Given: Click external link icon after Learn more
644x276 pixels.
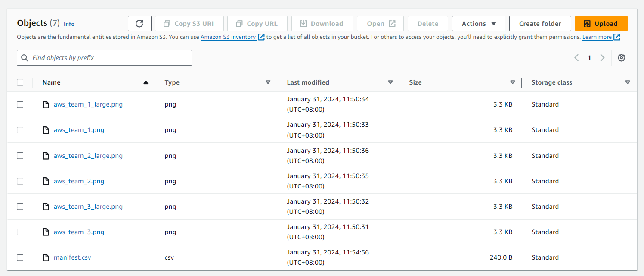Looking at the screenshot, I should coord(617,37).
